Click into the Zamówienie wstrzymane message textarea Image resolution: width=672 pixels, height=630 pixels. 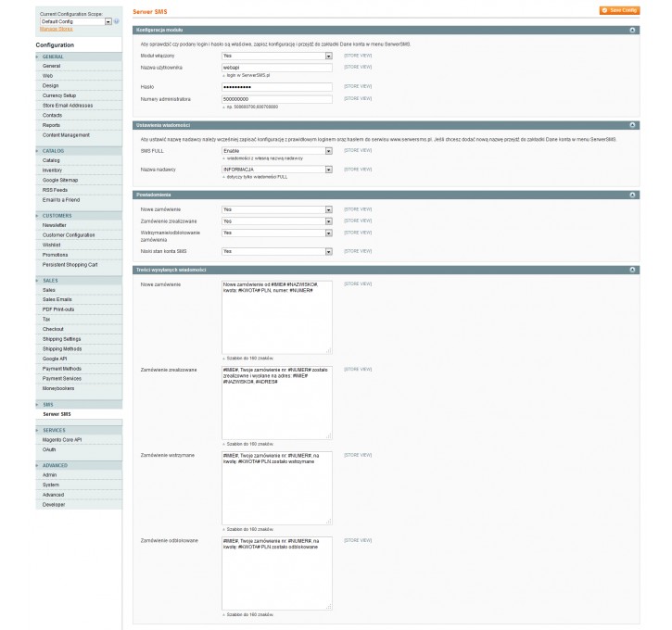(277, 488)
